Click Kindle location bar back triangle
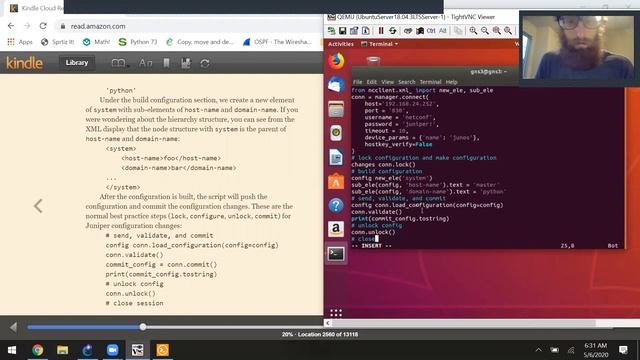 (13, 327)
